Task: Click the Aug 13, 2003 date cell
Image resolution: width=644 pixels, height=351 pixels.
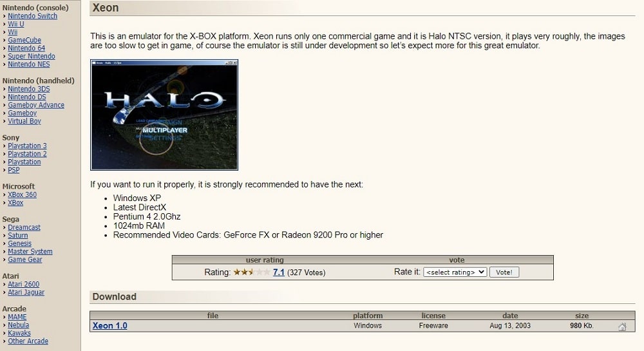Action: 510,325
